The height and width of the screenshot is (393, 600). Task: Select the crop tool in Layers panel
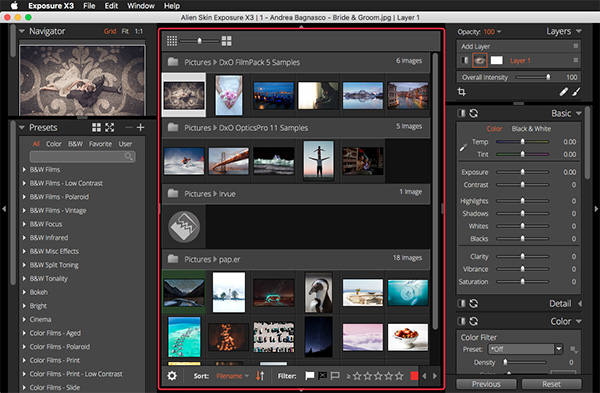(461, 92)
